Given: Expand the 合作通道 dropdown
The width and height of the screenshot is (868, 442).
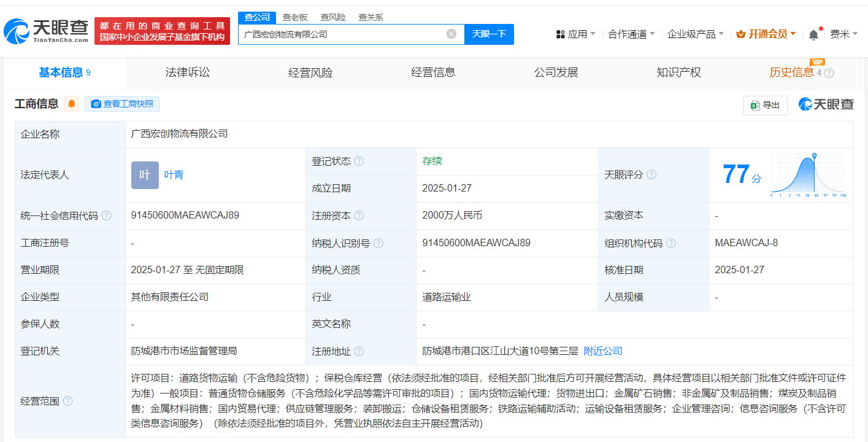Looking at the screenshot, I should point(631,34).
